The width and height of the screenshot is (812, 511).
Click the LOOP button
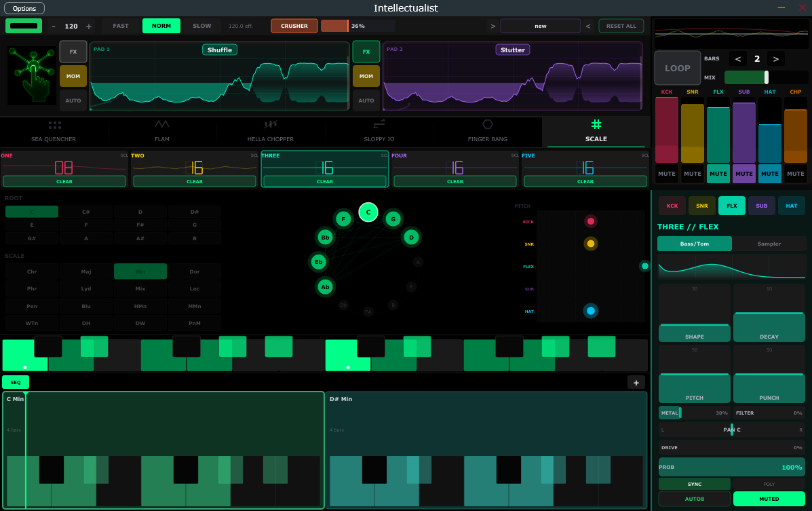[x=677, y=68]
